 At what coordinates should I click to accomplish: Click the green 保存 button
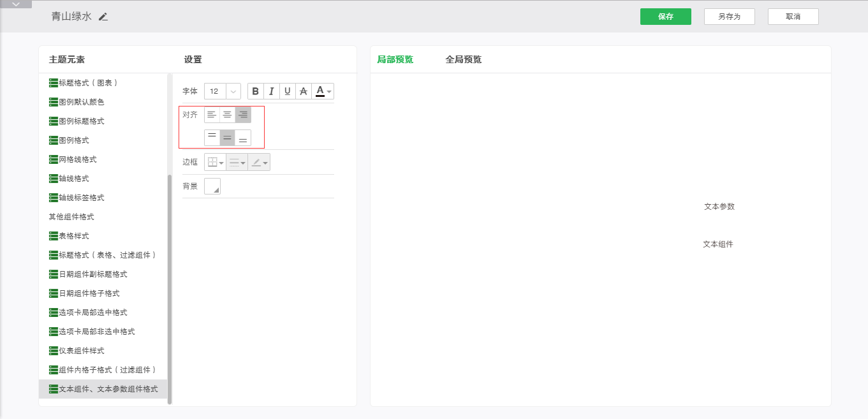665,17
